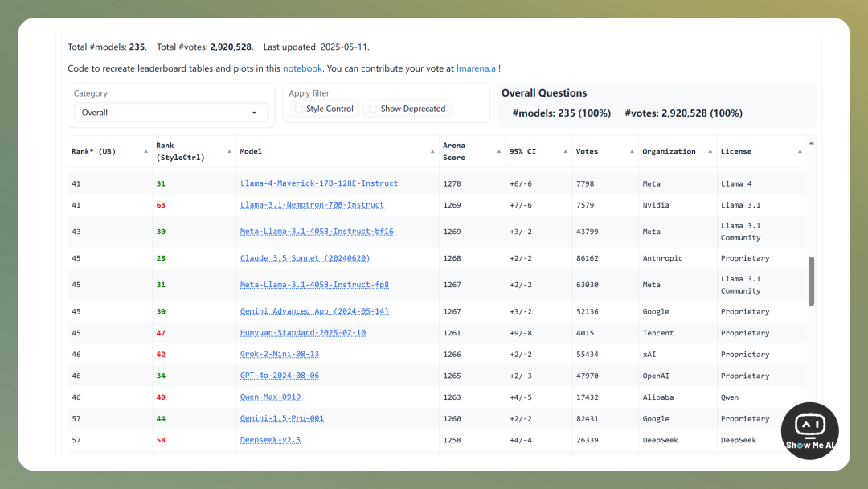
Task: Sort by Arena Score column arrow
Action: tap(499, 151)
